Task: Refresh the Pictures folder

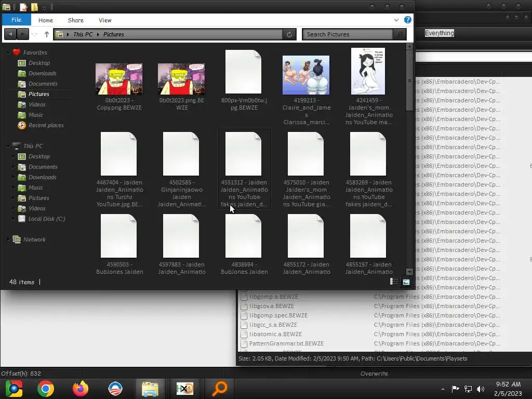Action: 289,34
